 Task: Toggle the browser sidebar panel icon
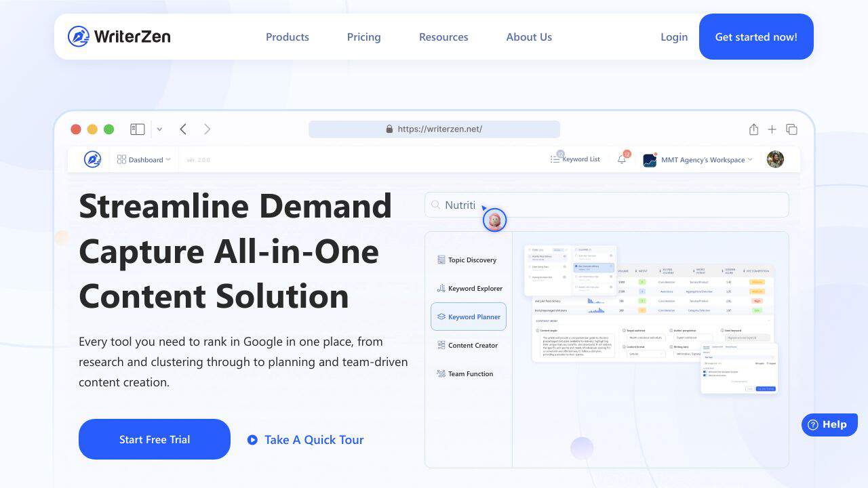tap(138, 129)
